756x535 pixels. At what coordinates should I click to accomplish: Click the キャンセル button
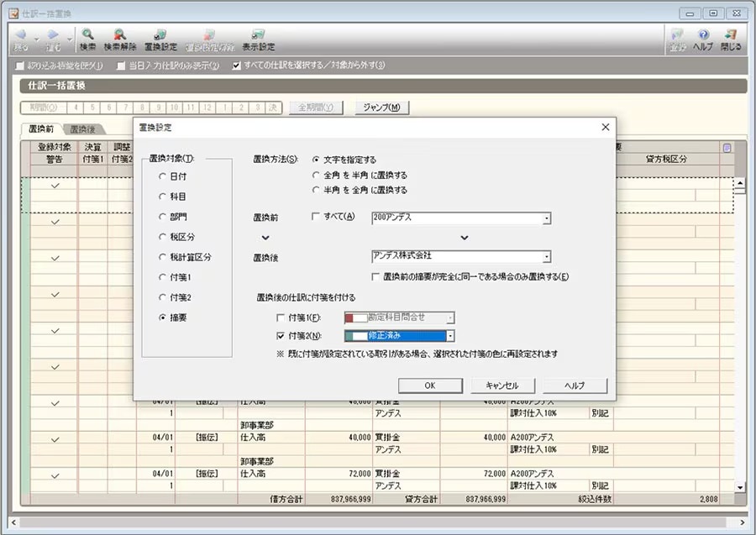[502, 386]
